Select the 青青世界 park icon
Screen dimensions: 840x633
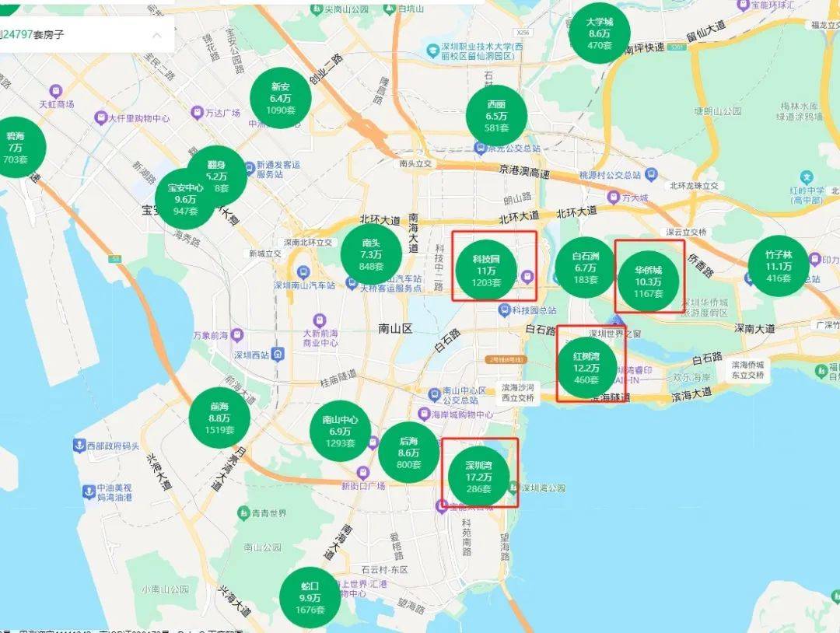pyautogui.click(x=243, y=512)
